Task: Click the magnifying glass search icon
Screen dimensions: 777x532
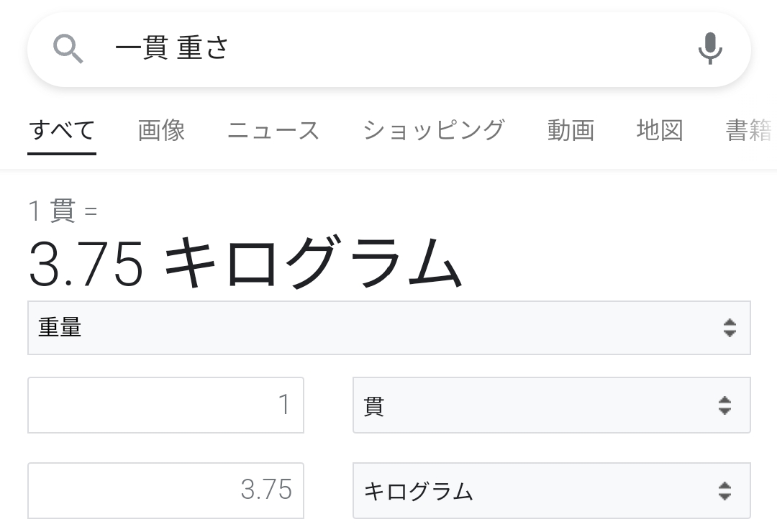Action: click(x=69, y=50)
